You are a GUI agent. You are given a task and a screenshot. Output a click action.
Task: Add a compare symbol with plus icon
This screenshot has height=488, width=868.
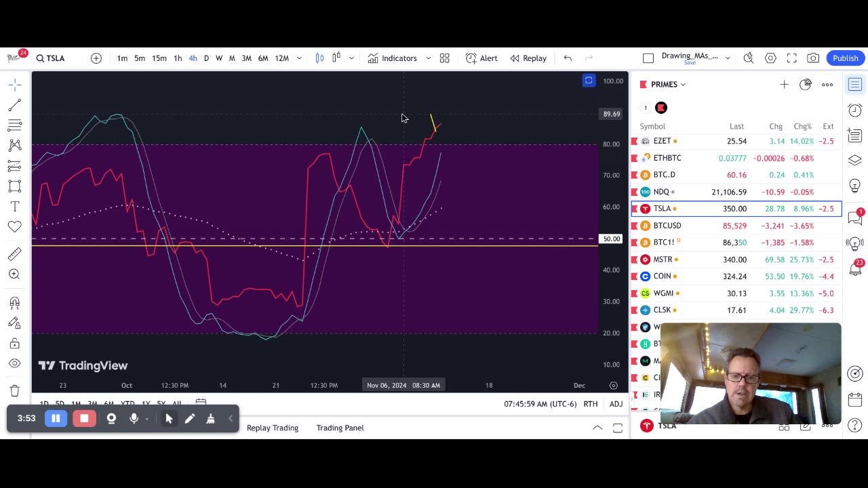[x=96, y=58]
